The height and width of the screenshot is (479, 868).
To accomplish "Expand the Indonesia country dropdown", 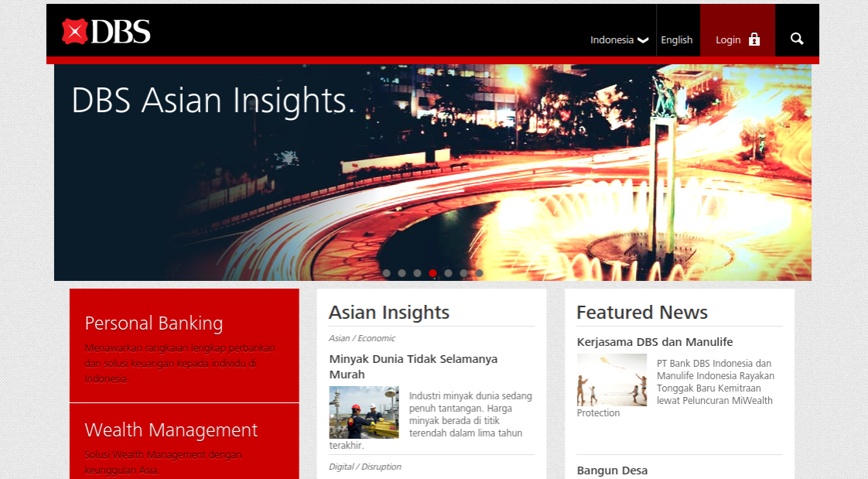I will [619, 40].
